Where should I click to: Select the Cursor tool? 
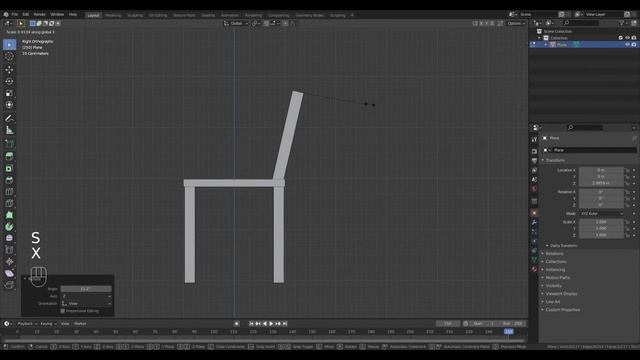coord(9,56)
